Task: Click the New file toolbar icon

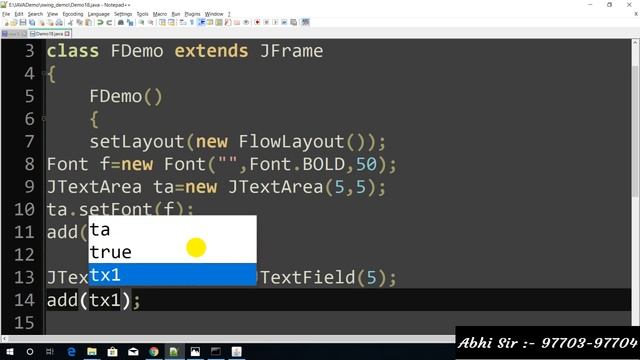Action: (6, 22)
